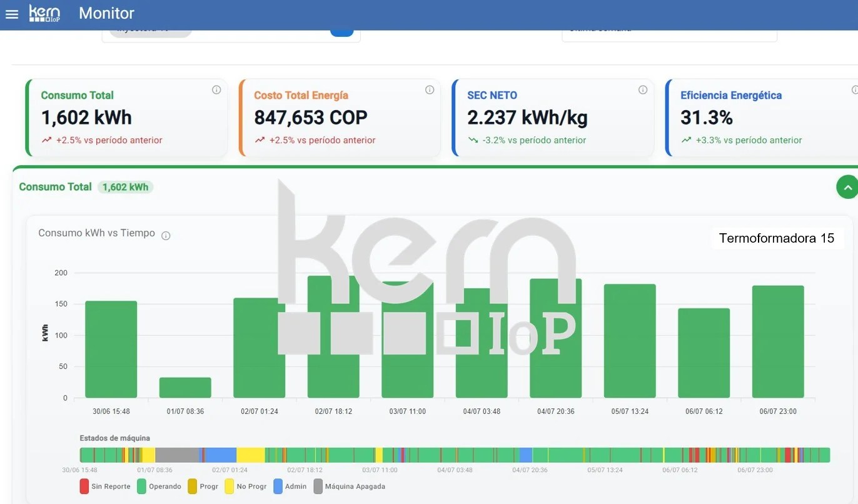The width and height of the screenshot is (858, 504).
Task: Click the -3.2% vs período anterior text
Action: coord(535,140)
